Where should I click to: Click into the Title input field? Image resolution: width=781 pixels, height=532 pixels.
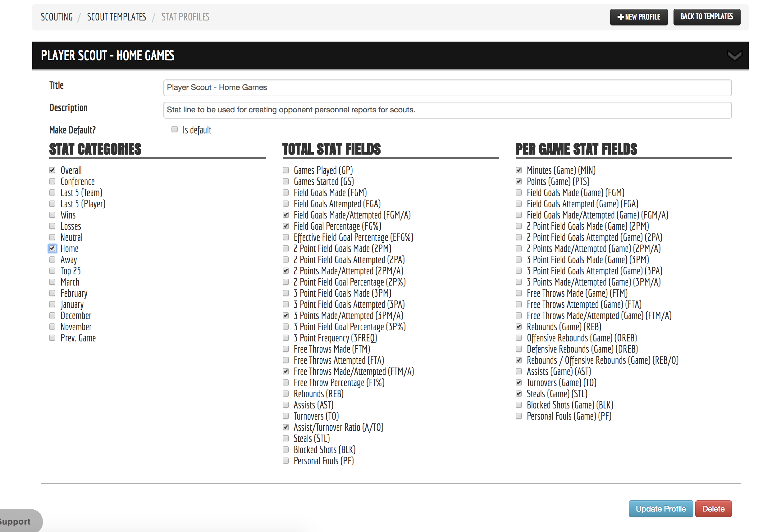pyautogui.click(x=447, y=88)
